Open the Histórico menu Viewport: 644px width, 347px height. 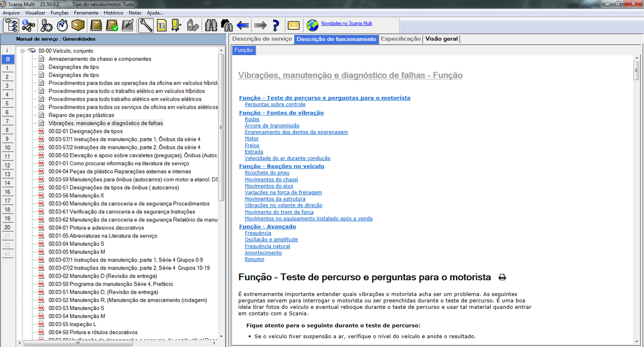113,13
